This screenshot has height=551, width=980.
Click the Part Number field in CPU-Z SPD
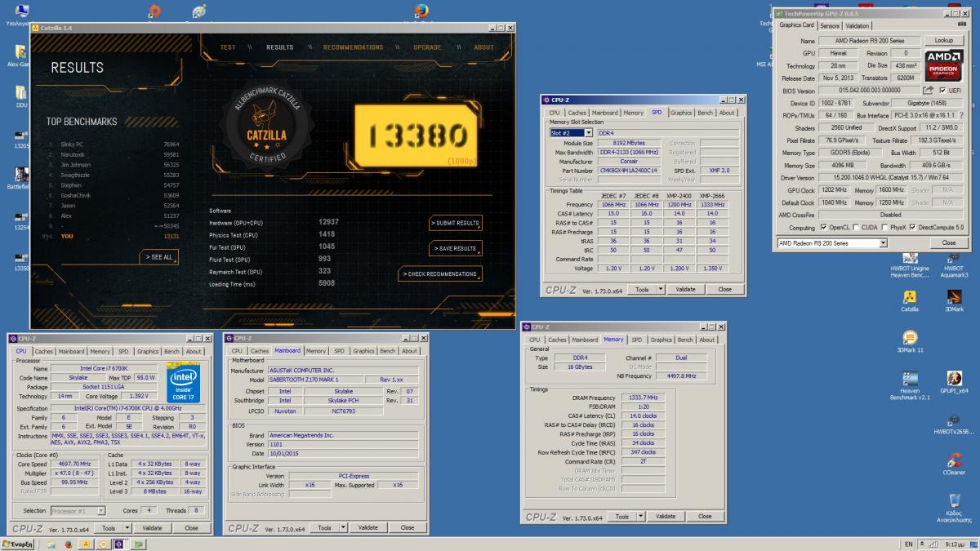pos(630,170)
